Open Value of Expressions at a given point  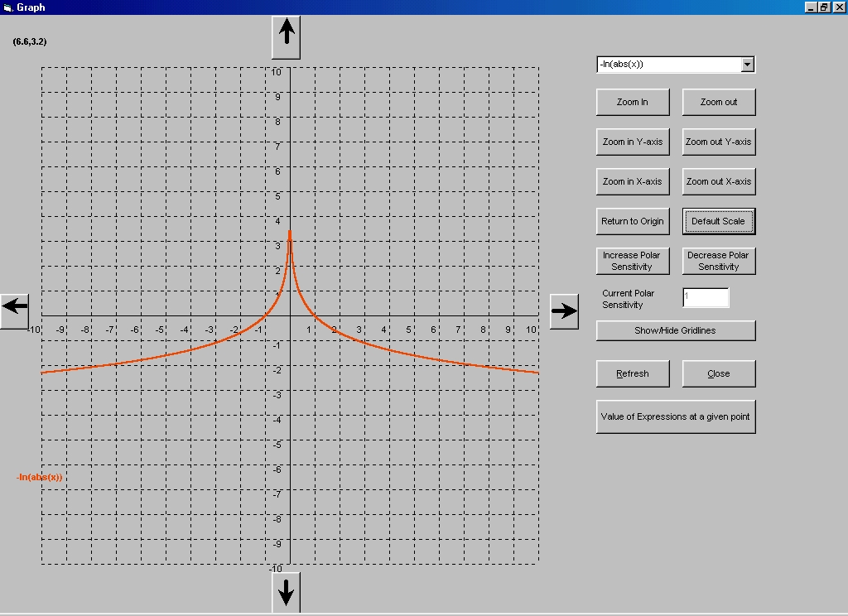click(676, 417)
